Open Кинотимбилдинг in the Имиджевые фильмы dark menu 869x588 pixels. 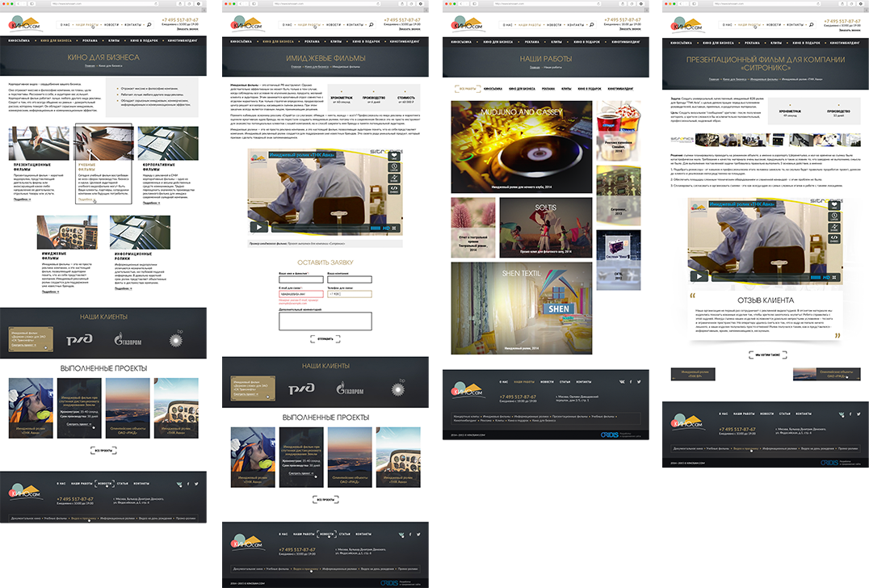coord(404,41)
